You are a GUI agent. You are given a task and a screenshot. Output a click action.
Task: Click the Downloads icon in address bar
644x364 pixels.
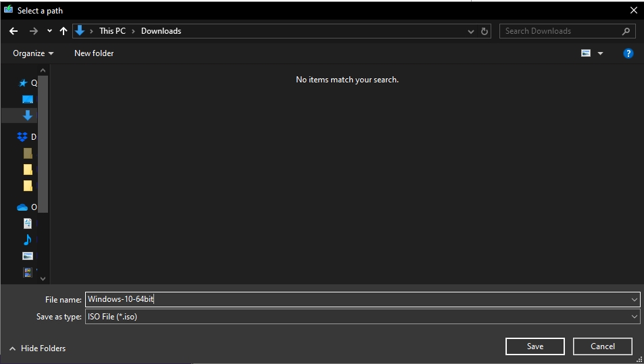coord(80,30)
